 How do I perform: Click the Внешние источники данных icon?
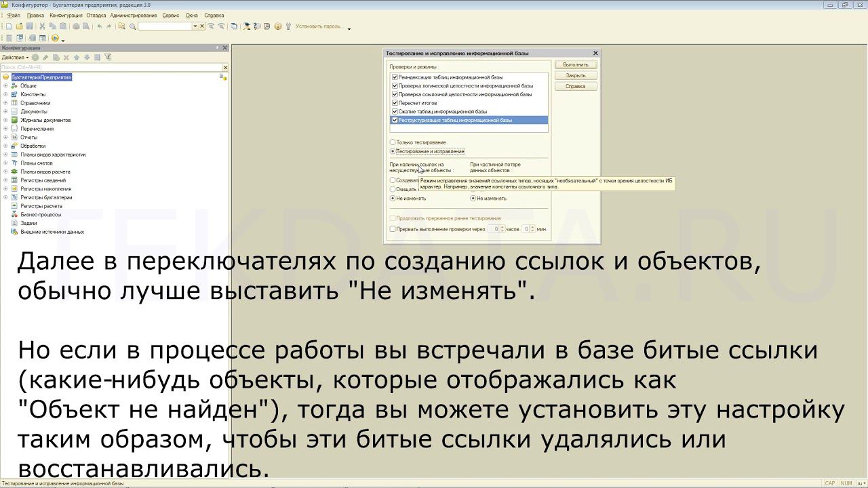(14, 232)
